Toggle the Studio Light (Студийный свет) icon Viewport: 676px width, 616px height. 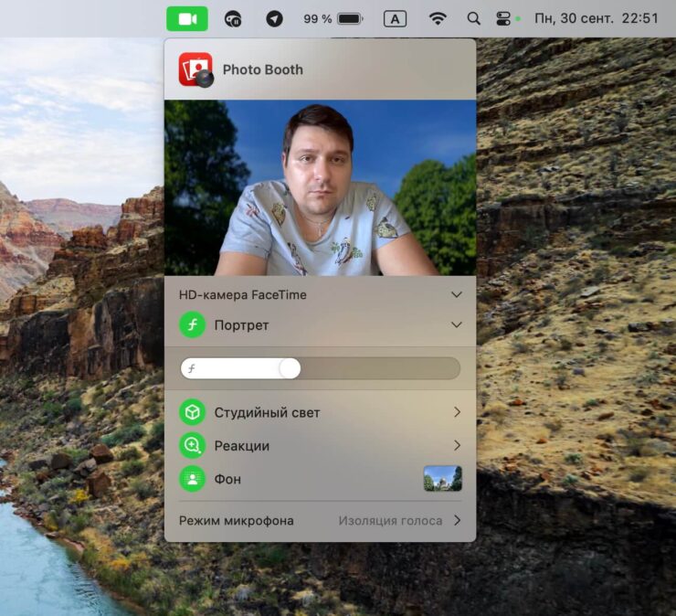coord(192,412)
